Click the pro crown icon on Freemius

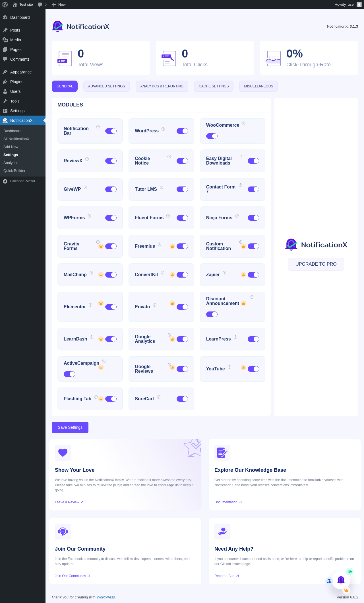(x=172, y=246)
